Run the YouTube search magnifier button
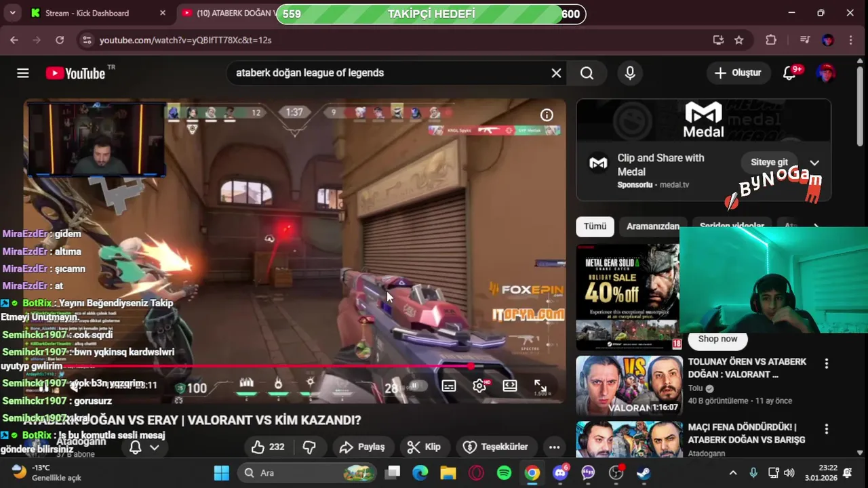The image size is (868, 488). tap(587, 73)
